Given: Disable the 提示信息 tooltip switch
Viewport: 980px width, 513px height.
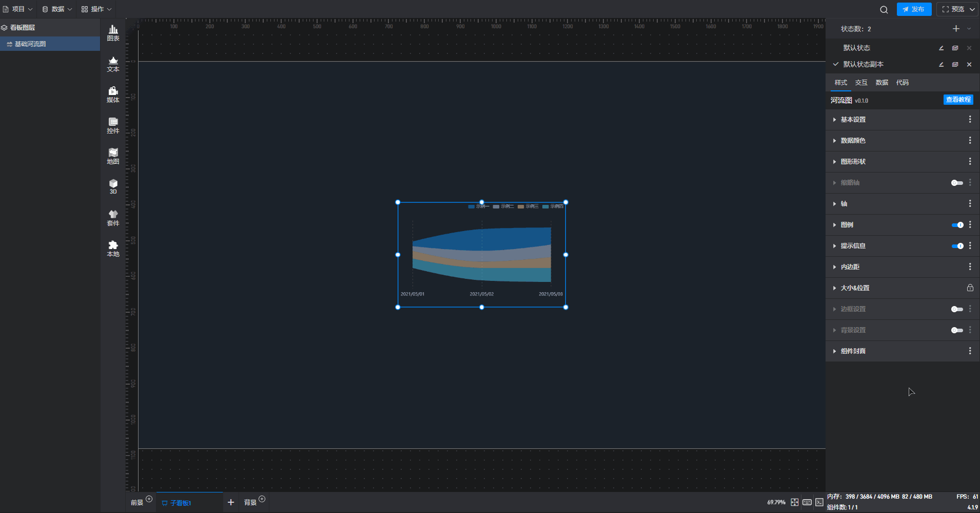Looking at the screenshot, I should [957, 246].
